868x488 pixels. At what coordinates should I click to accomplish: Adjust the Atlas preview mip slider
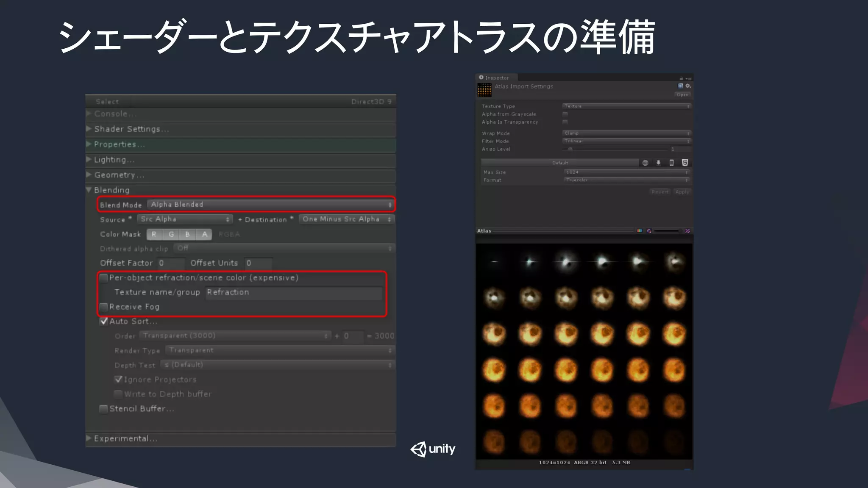[668, 231]
